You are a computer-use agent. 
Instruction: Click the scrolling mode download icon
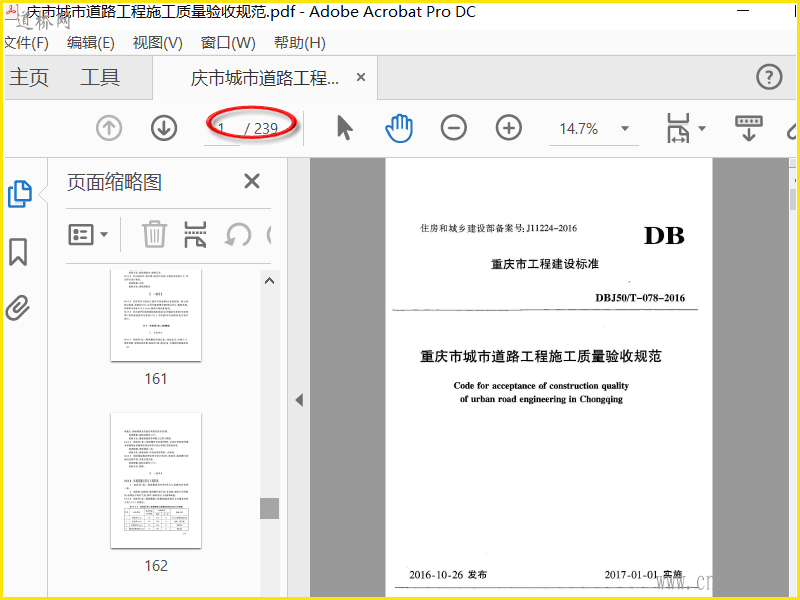point(748,128)
